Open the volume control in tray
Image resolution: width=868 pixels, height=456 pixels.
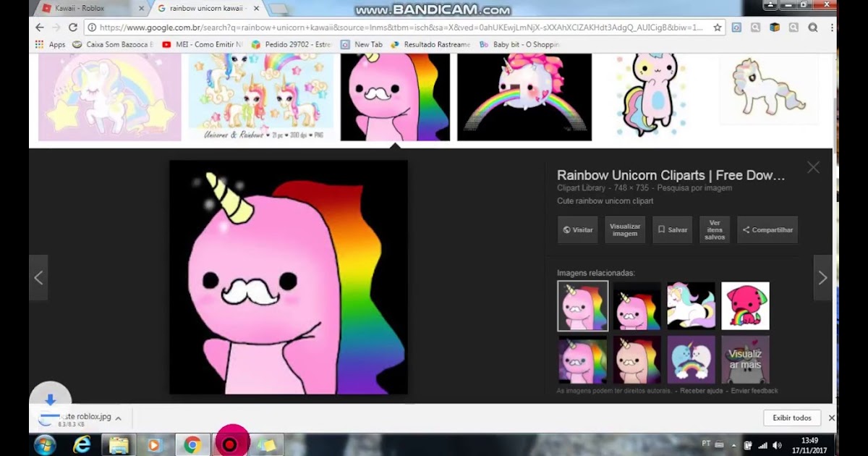pyautogui.click(x=777, y=445)
